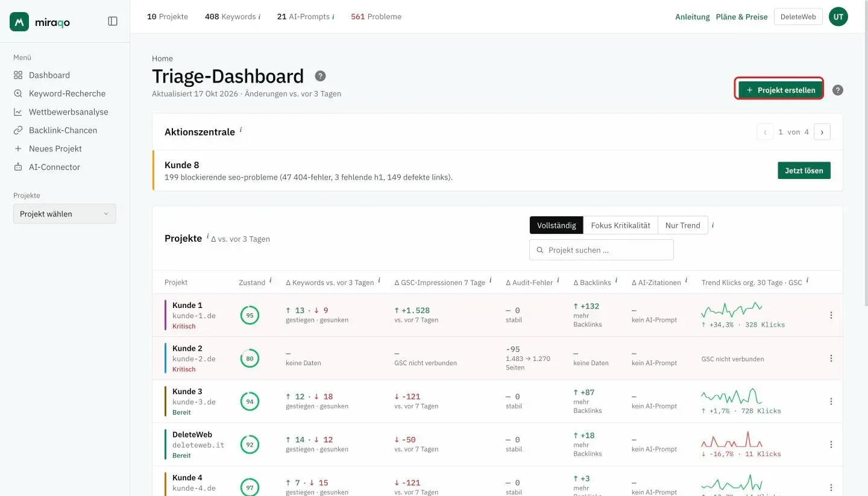Click the 561 Probleme counter
The height and width of the screenshot is (496, 868).
point(376,17)
